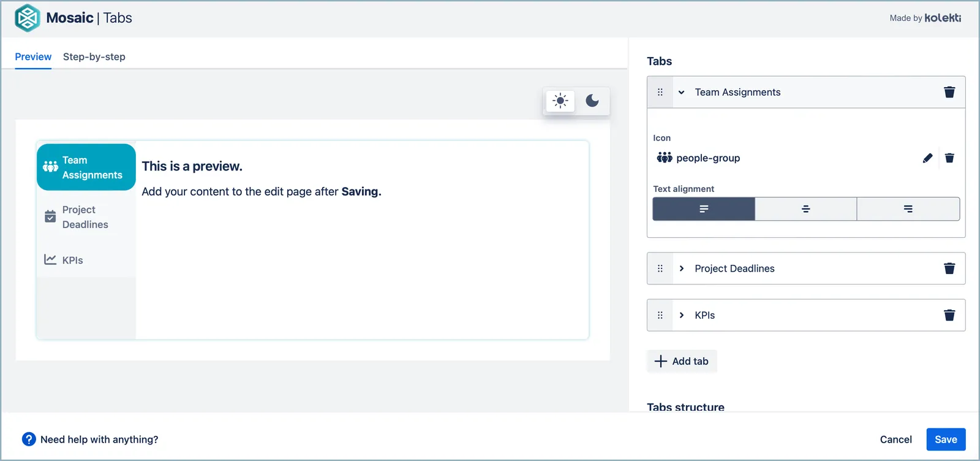Image resolution: width=980 pixels, height=461 pixels.
Task: Click the KPIs drag handle
Action: tap(660, 315)
